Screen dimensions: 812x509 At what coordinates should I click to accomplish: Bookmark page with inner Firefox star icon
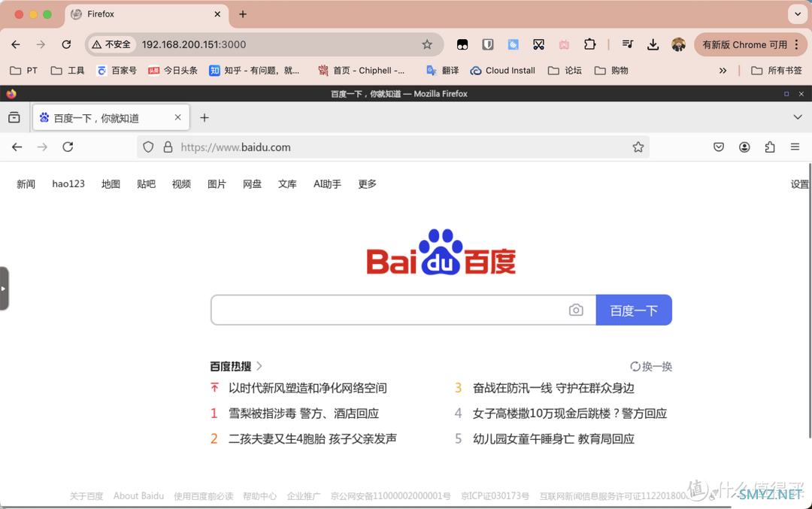(638, 147)
